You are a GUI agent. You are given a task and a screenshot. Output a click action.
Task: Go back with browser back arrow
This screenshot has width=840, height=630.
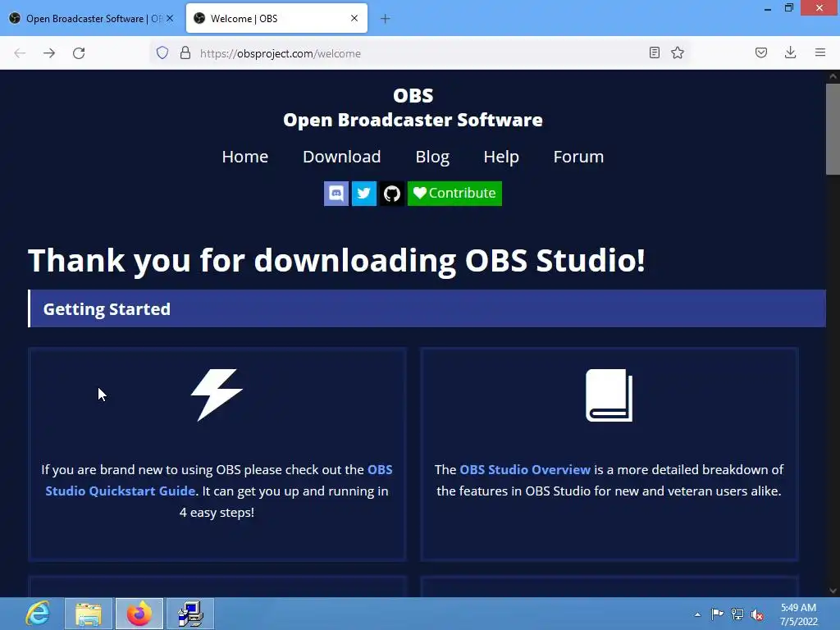tap(20, 53)
